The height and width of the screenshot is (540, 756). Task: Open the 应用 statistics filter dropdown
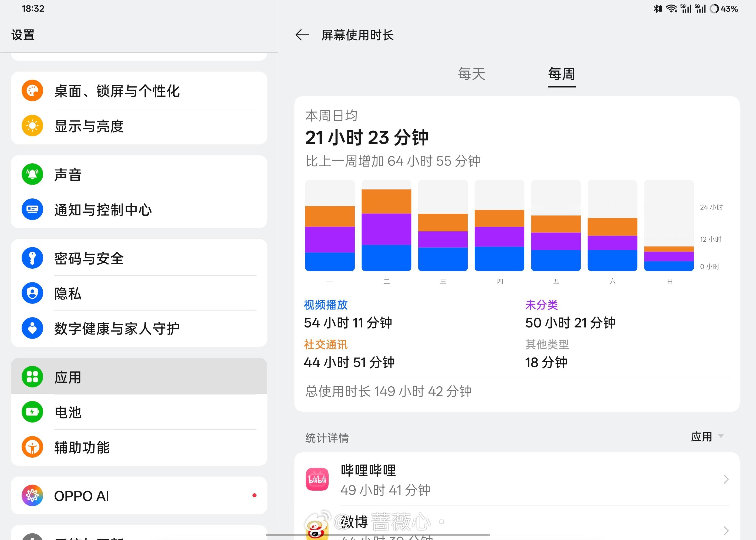707,437
